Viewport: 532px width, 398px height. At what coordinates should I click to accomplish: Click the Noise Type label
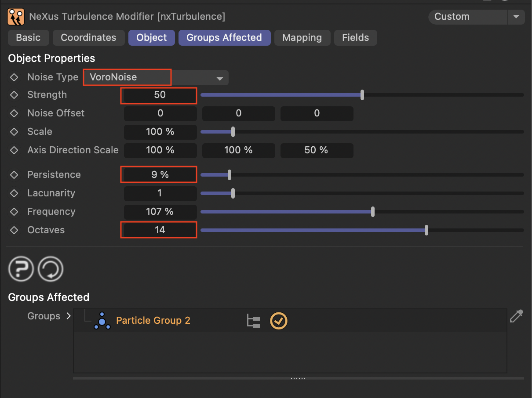point(53,77)
